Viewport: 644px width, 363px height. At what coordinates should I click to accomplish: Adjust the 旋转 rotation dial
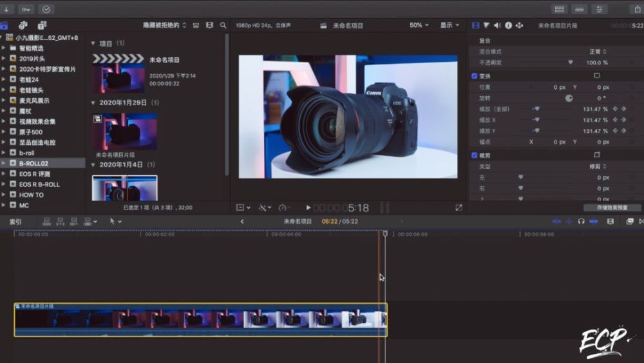tap(569, 98)
